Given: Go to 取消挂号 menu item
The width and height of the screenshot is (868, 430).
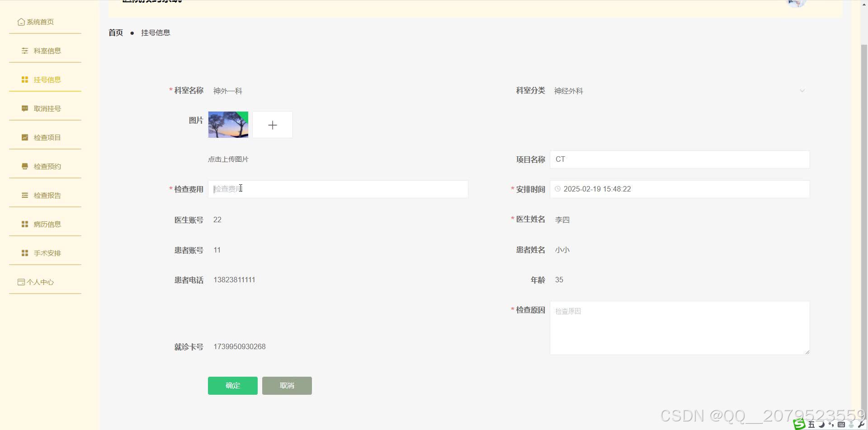Looking at the screenshot, I should (x=45, y=108).
